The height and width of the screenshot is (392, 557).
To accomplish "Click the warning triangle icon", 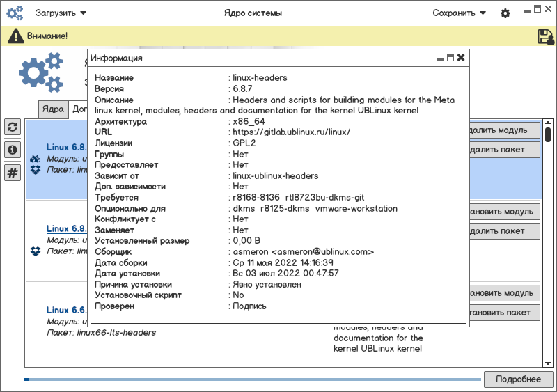I will (x=16, y=36).
